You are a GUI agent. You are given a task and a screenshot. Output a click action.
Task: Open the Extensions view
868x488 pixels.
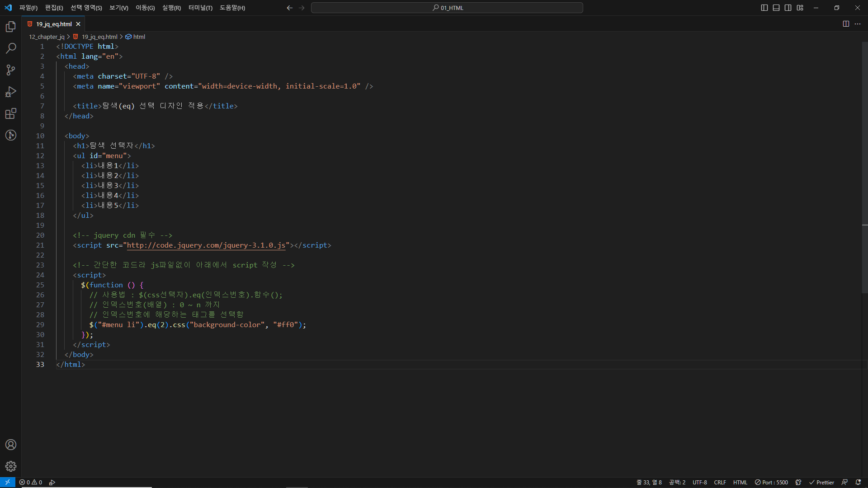(x=11, y=113)
